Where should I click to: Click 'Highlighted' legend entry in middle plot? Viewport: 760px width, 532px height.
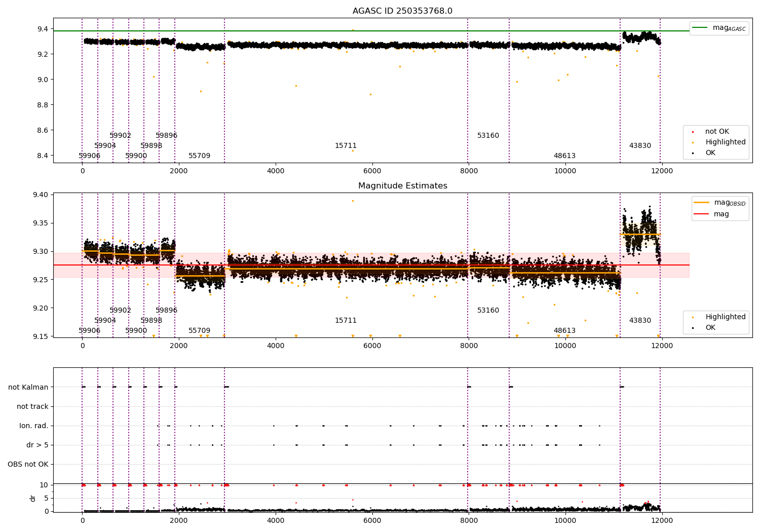click(x=726, y=317)
